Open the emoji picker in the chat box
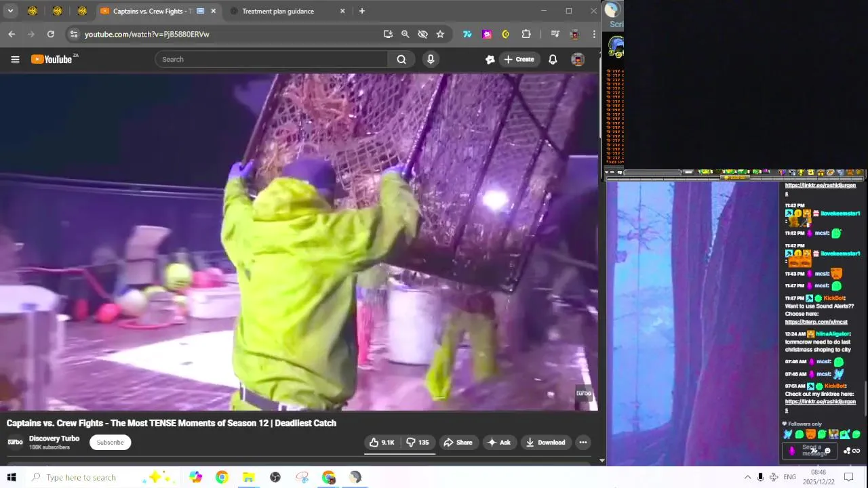The width and height of the screenshot is (868, 488). click(x=827, y=451)
